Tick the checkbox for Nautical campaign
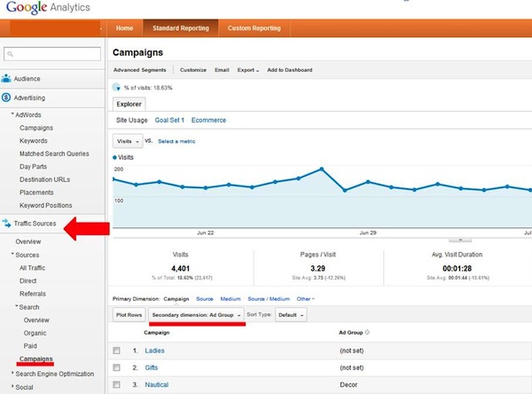The width and height of the screenshot is (532, 394). pos(116,384)
